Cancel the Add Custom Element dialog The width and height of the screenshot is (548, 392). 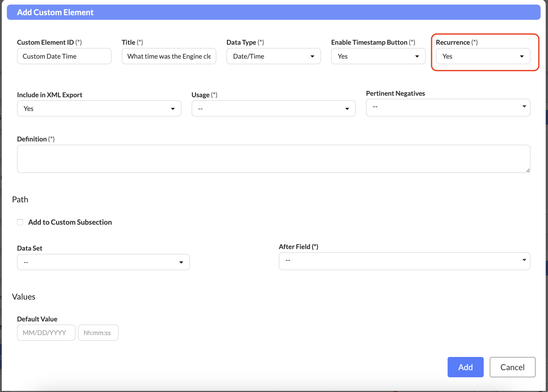coord(512,367)
